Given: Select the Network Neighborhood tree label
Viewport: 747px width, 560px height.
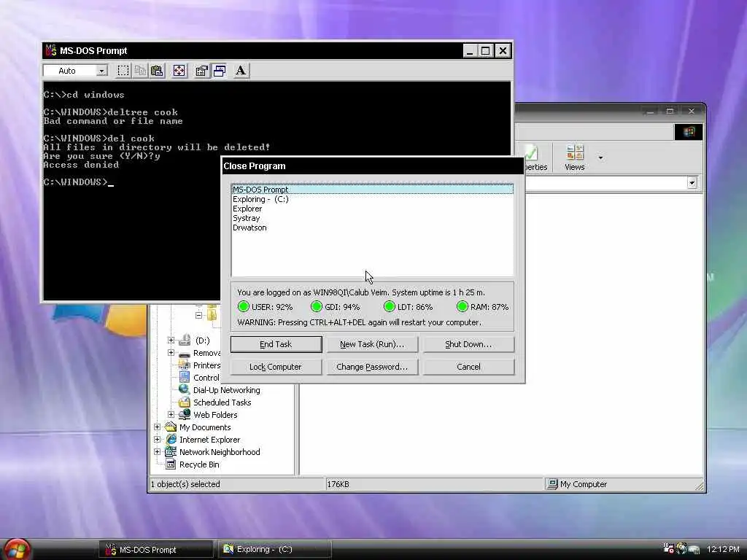Looking at the screenshot, I should 220,452.
